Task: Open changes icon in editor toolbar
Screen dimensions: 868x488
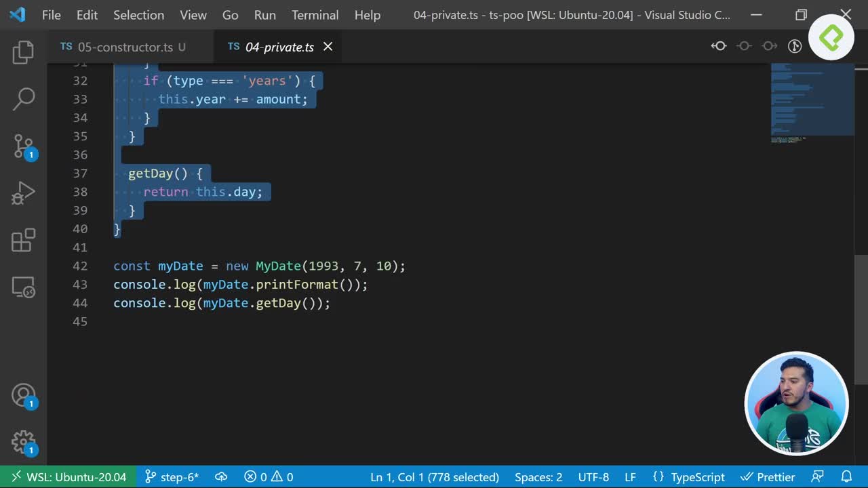Action: click(795, 46)
